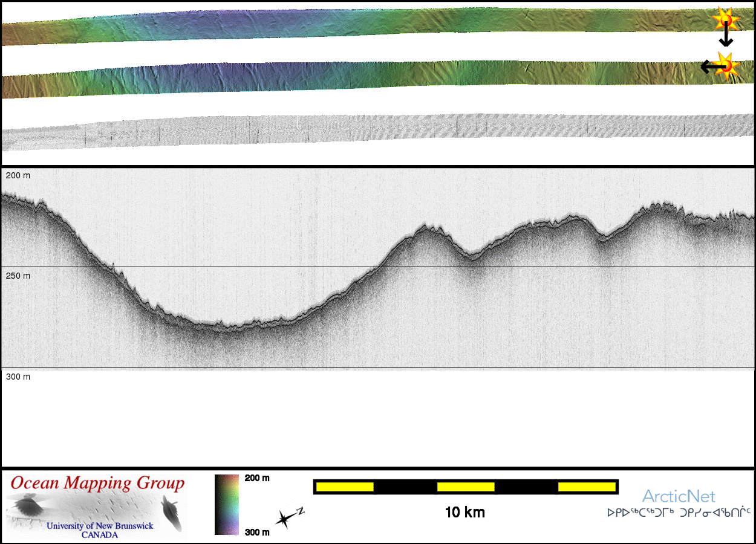Open the Ocean Mapping Group title
This screenshot has height=544, width=756.
[x=97, y=483]
